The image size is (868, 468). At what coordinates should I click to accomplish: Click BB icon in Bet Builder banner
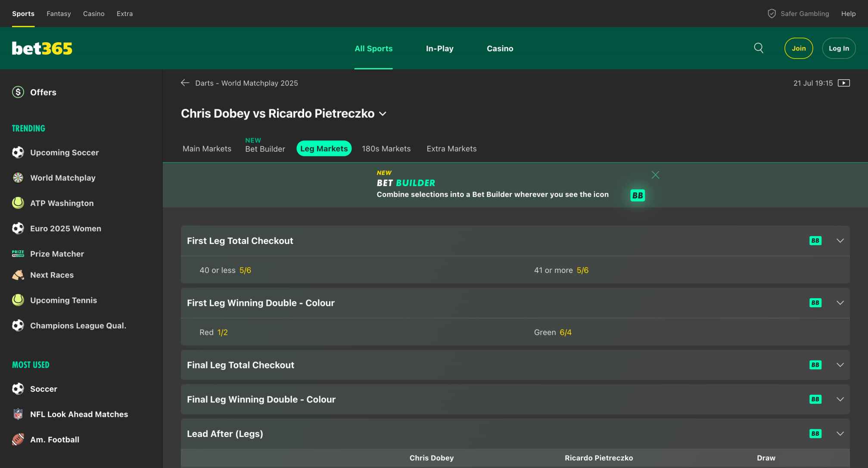click(x=638, y=195)
